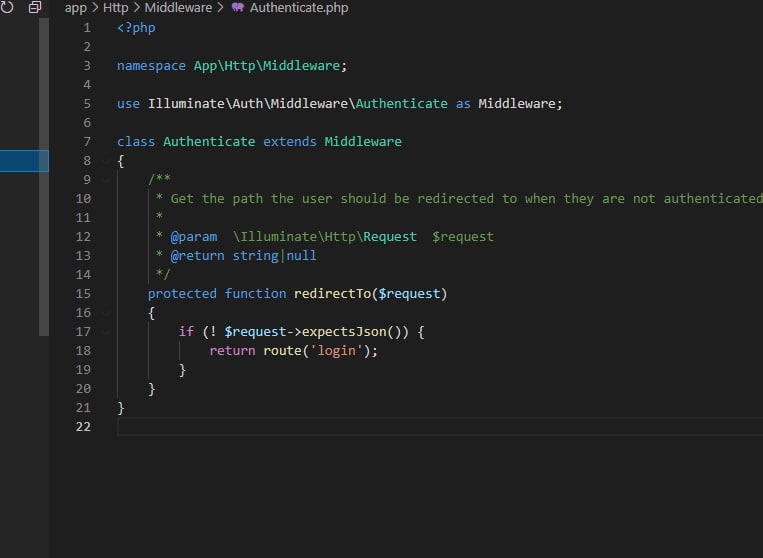Screen dimensions: 763x558
Task: Open the 'Middleware' breadcrumb segment
Action: pyautogui.click(x=178, y=8)
